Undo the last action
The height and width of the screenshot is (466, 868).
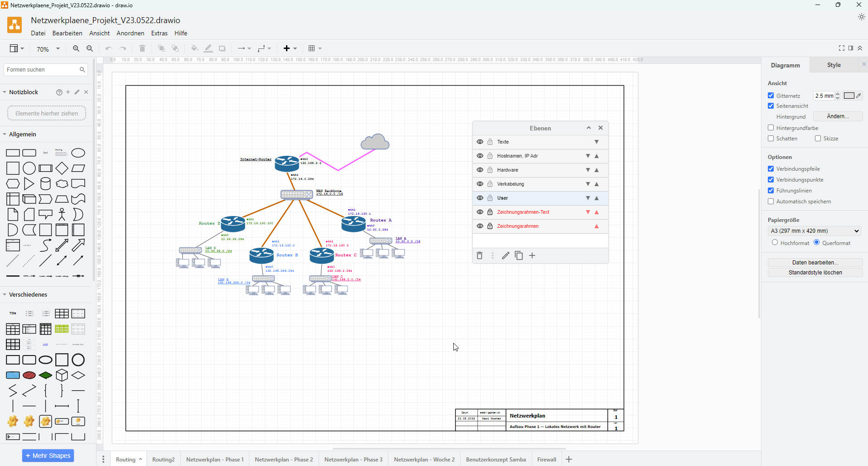tap(108, 48)
